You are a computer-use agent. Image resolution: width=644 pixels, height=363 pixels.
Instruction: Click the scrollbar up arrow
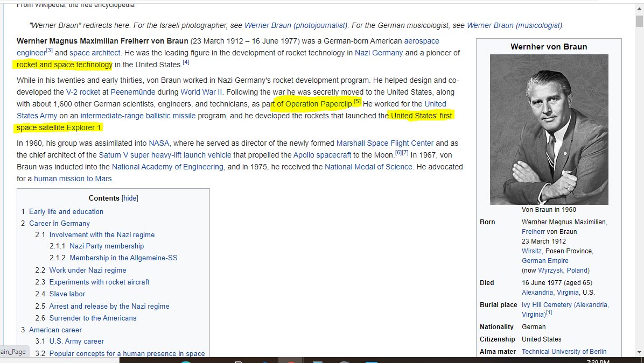click(x=639, y=10)
